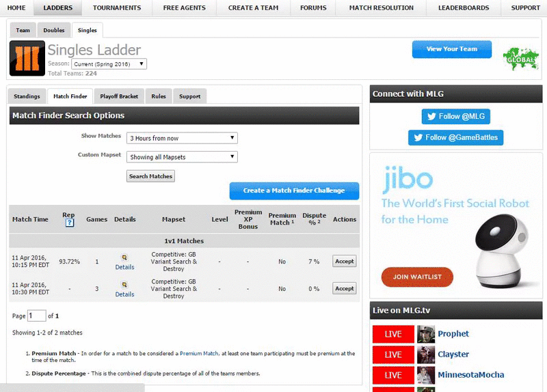Click the Mapset column header
Viewport: 547px width, 392px height.
(174, 219)
